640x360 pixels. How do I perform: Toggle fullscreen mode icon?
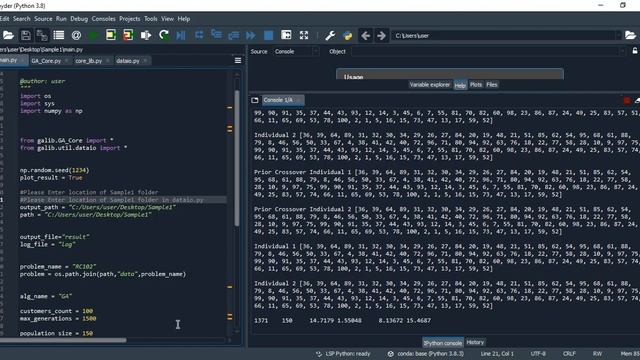click(x=304, y=36)
